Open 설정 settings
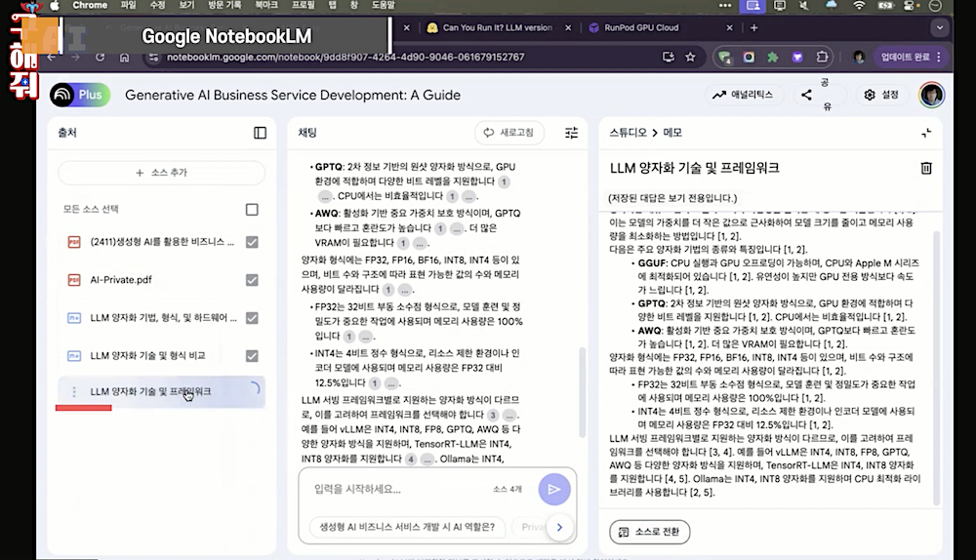The height and width of the screenshot is (560, 976). pos(881,95)
